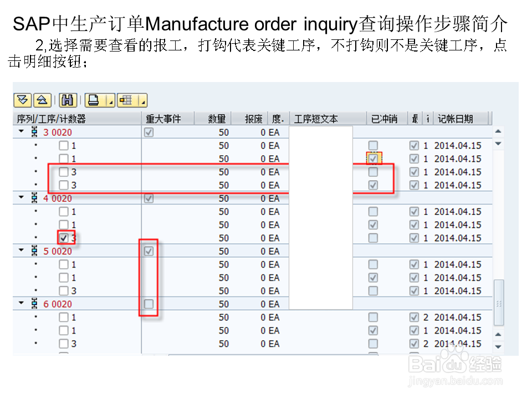
Task: Click the print toolbar icon
Action: coord(95,100)
